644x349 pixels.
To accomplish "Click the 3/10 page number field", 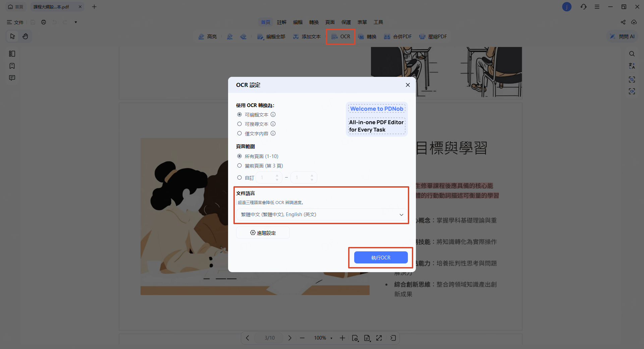I will (269, 338).
